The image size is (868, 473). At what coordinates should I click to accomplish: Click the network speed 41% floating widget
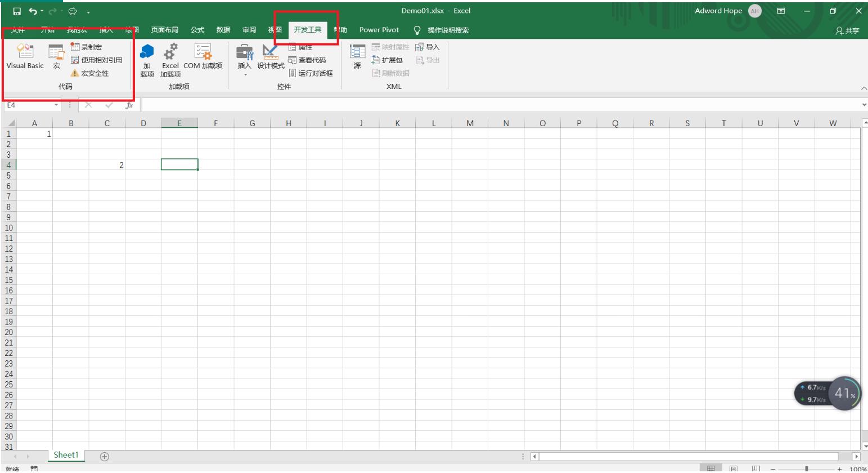point(827,394)
